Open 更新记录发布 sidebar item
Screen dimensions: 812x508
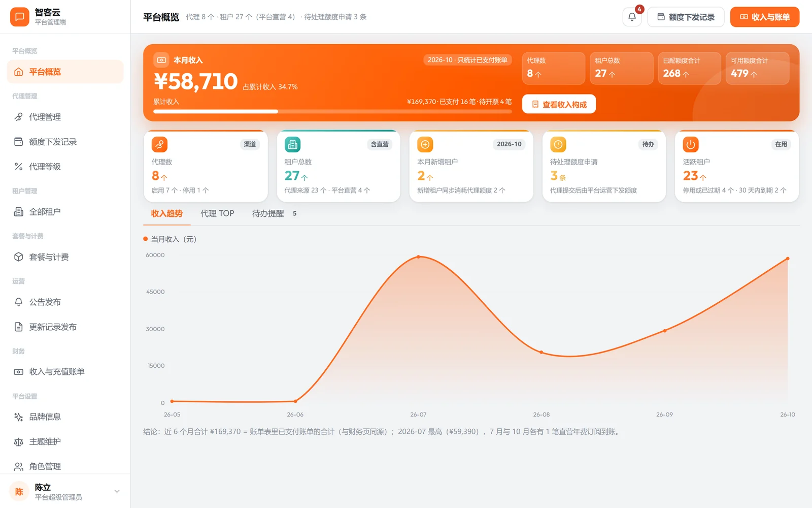[x=65, y=327]
